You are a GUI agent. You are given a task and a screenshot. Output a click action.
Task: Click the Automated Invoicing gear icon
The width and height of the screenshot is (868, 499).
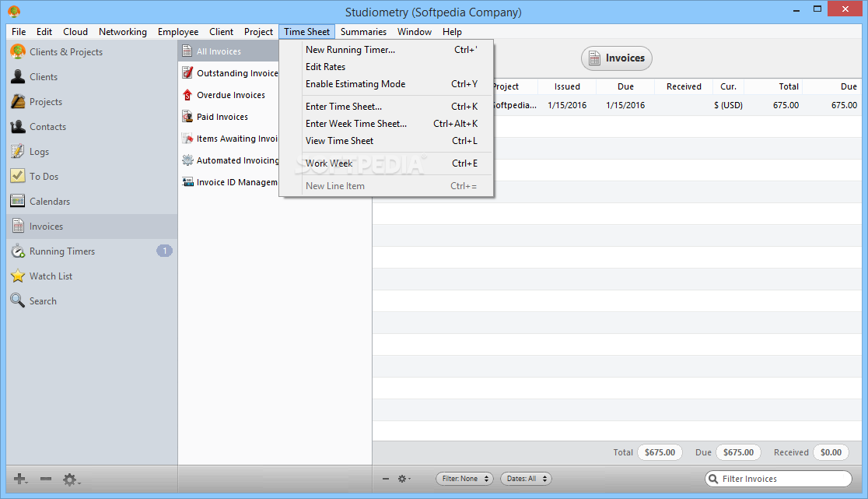pyautogui.click(x=187, y=160)
